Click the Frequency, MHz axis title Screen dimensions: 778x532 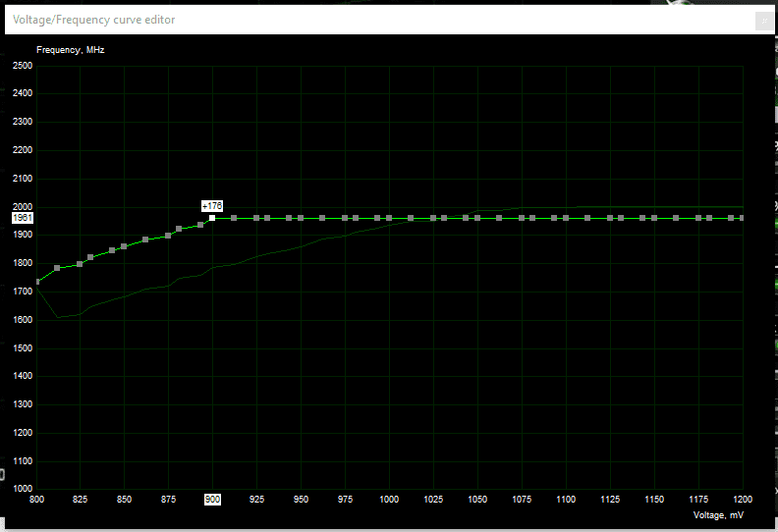(x=71, y=50)
